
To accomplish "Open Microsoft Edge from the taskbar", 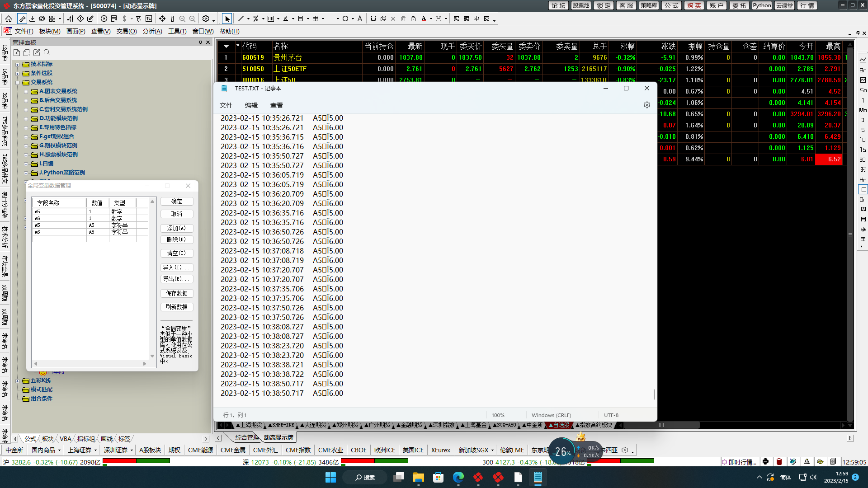I will click(x=458, y=477).
